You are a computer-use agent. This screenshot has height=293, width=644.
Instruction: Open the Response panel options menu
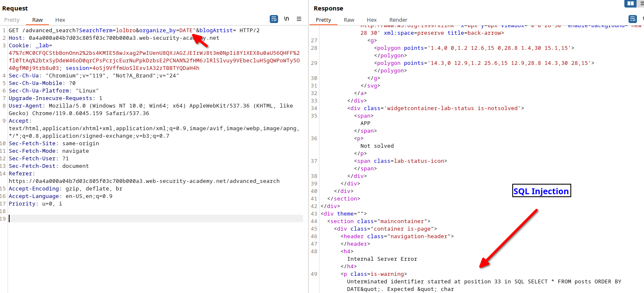click(643, 19)
